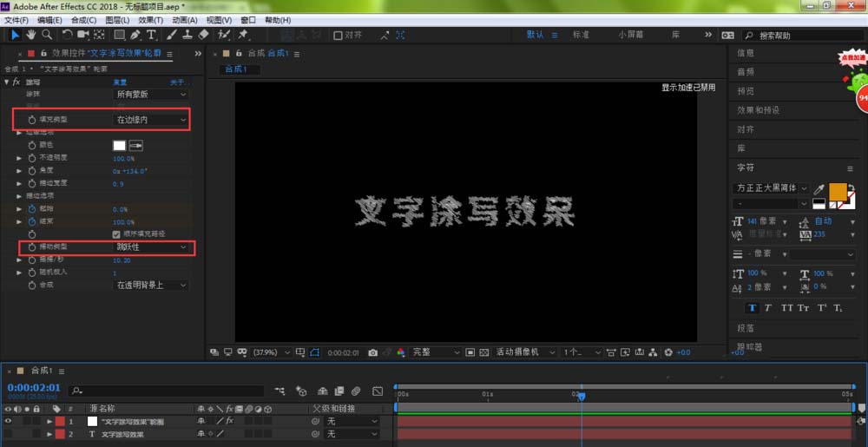The width and height of the screenshot is (868, 447).
Task: Enable the 对齐 snapping checkbox
Action: (x=338, y=35)
